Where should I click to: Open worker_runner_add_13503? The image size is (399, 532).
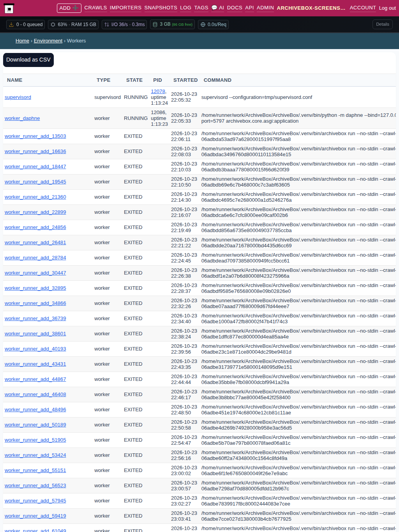point(35,136)
